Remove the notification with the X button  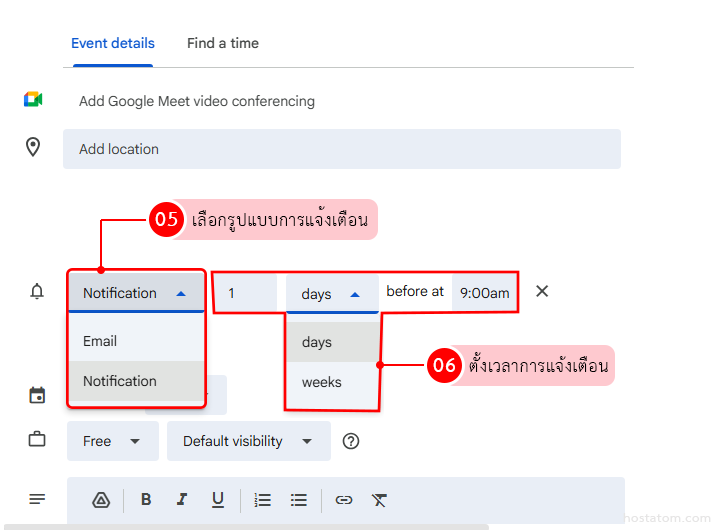[x=542, y=291]
